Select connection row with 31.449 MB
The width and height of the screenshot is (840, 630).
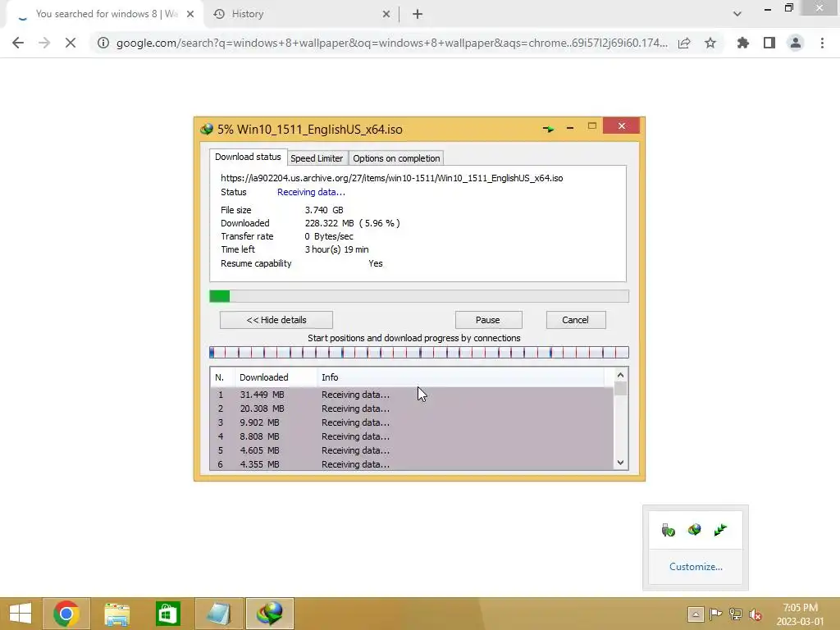point(412,395)
